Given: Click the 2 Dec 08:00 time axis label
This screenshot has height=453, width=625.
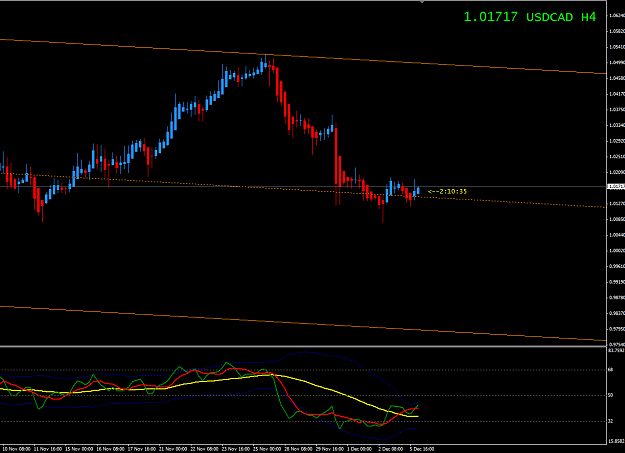Looking at the screenshot, I should [x=391, y=449].
